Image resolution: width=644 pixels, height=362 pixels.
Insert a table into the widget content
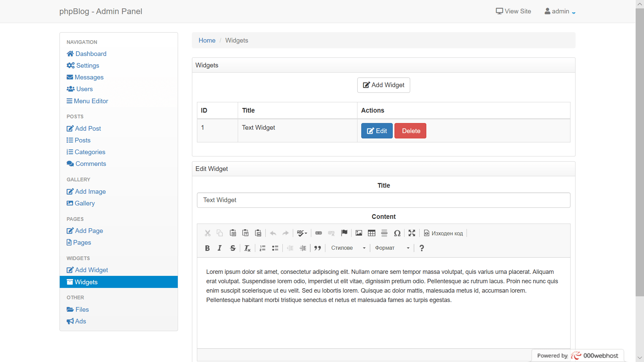coord(371,233)
